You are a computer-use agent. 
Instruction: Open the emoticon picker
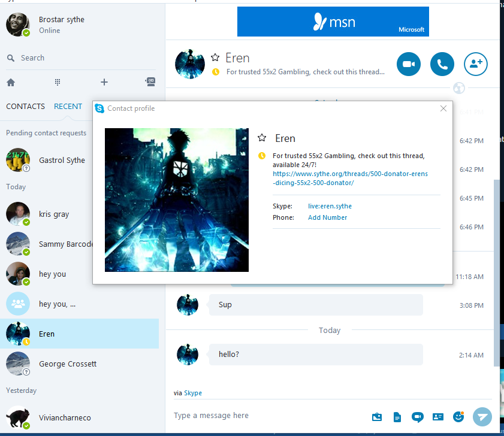[458, 417]
